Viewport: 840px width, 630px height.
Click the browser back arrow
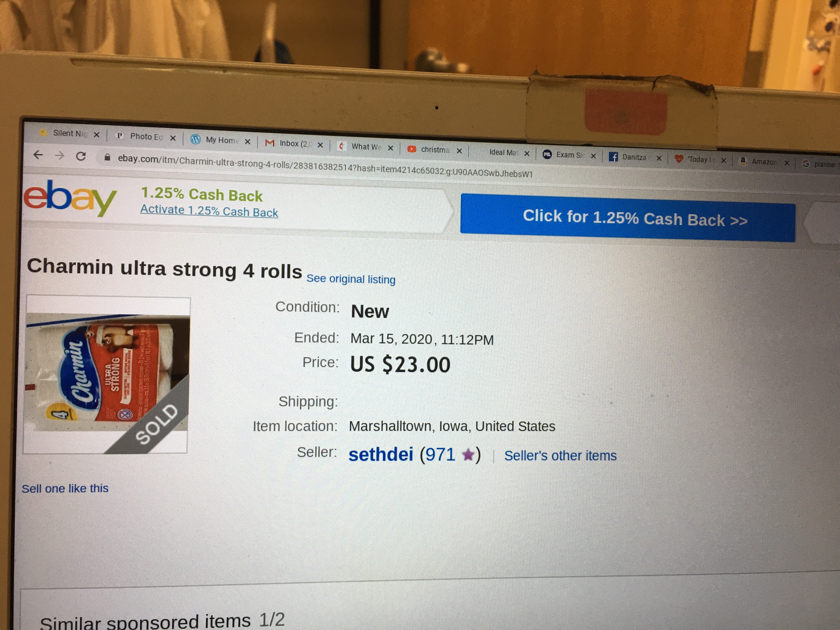38,155
